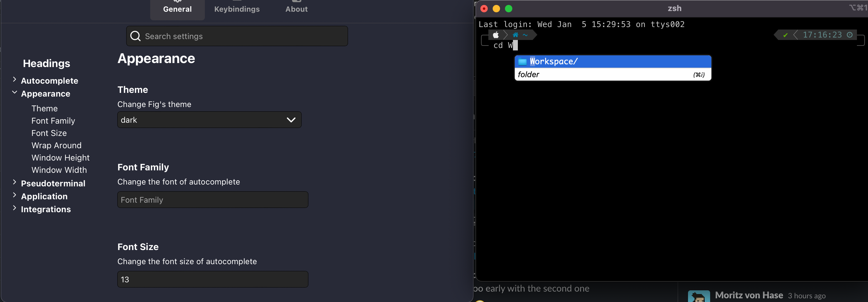
Task: Open the About tab
Action: click(296, 10)
